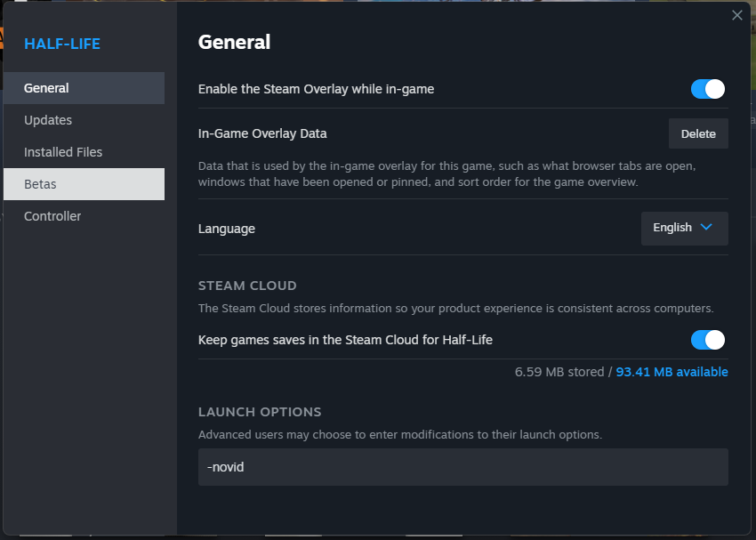
Task: Toggle Steam Overlay while in-game switch
Action: 708,89
